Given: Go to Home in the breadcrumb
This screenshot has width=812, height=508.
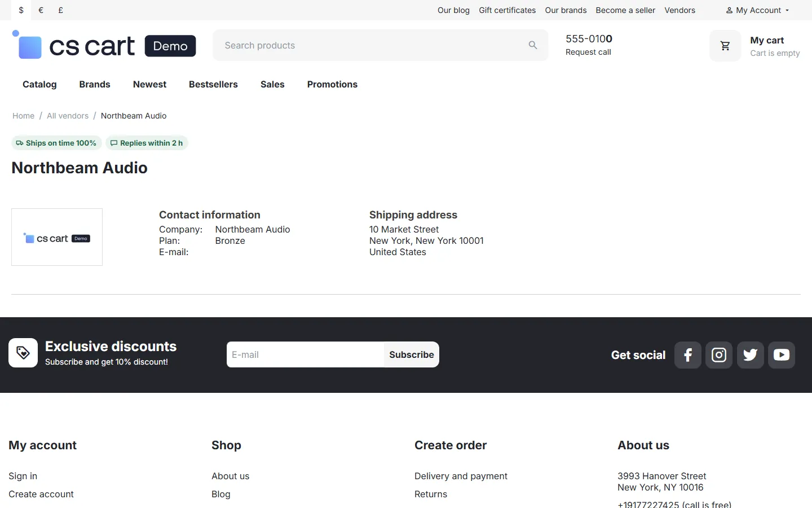Looking at the screenshot, I should pos(23,116).
